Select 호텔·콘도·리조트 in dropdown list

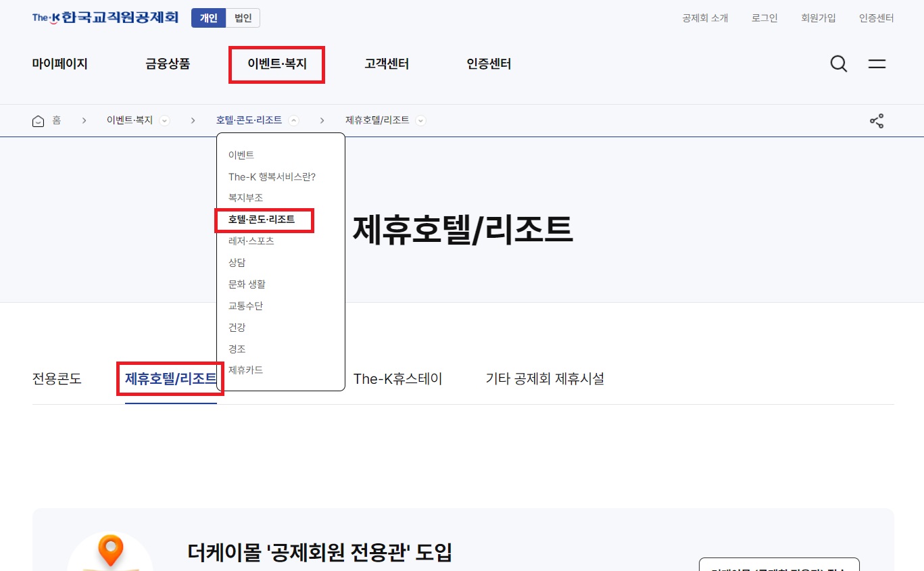coord(262,220)
